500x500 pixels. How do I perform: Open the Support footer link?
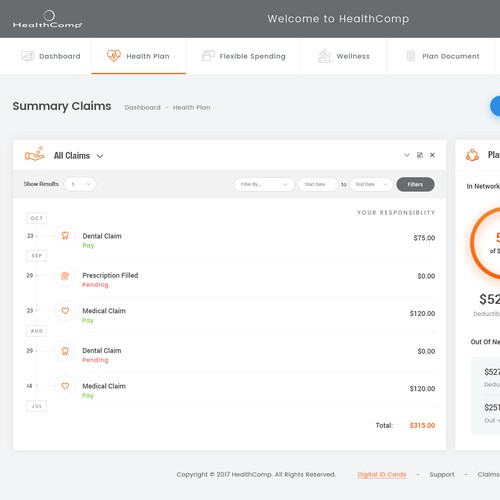click(x=442, y=474)
